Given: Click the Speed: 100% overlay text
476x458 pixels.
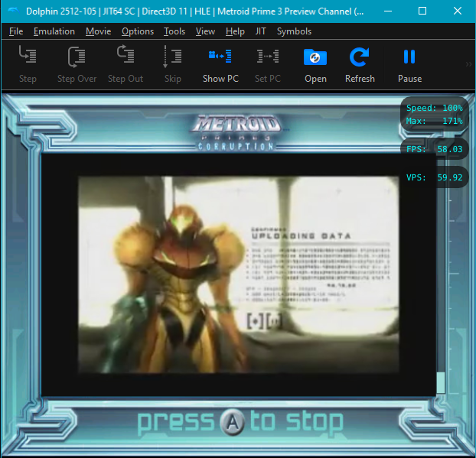Looking at the screenshot, I should (x=435, y=108).
